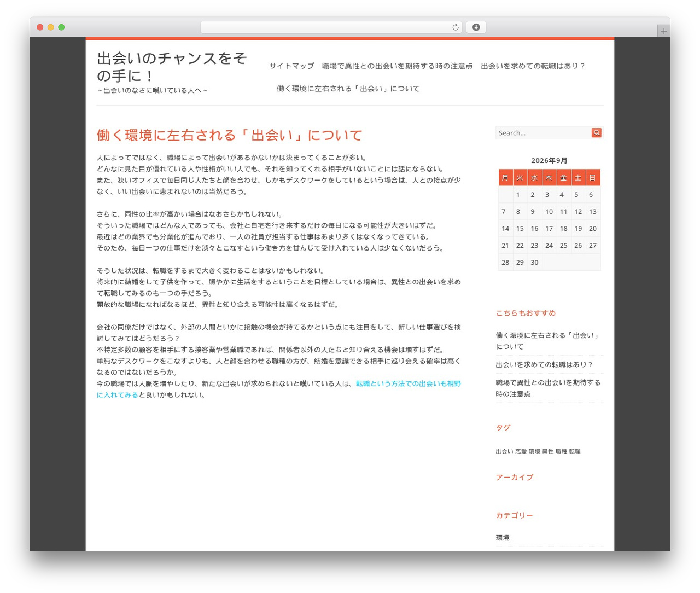The height and width of the screenshot is (593, 700).
Task: Click calendar date 24
Action: pyautogui.click(x=549, y=246)
